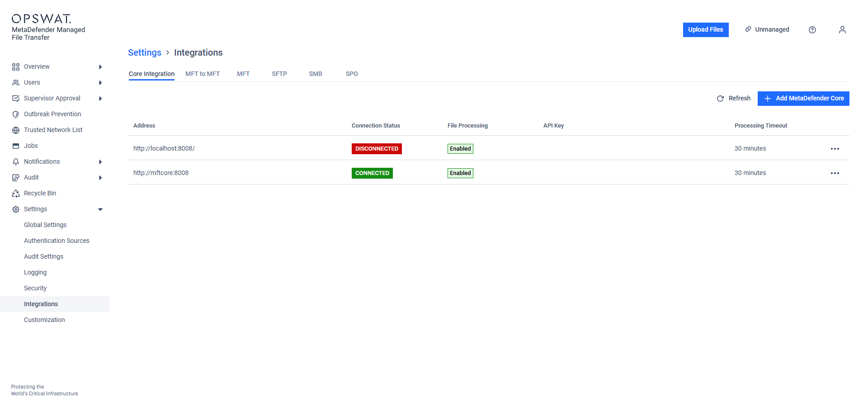
Task: Click the Trusted Network List globe icon
Action: [x=16, y=130]
